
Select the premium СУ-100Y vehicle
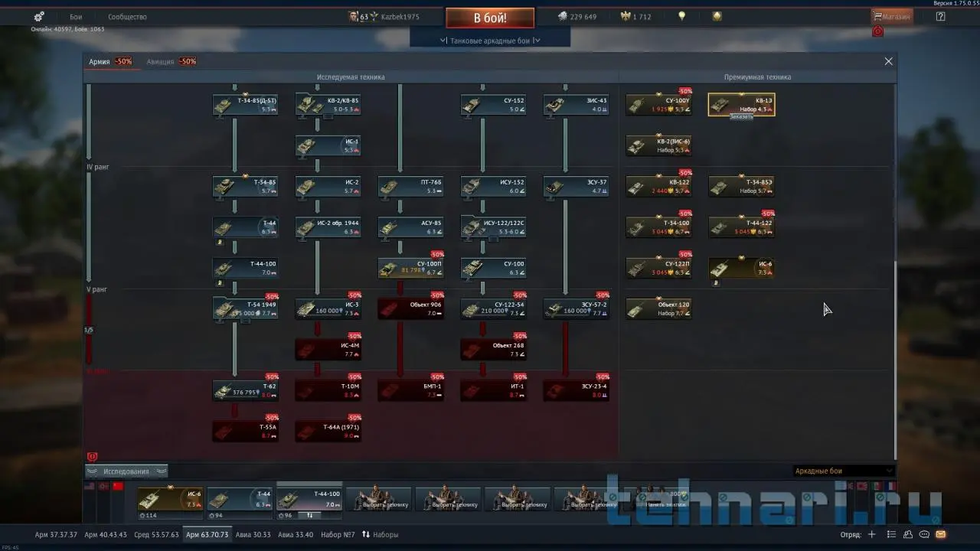[658, 105]
